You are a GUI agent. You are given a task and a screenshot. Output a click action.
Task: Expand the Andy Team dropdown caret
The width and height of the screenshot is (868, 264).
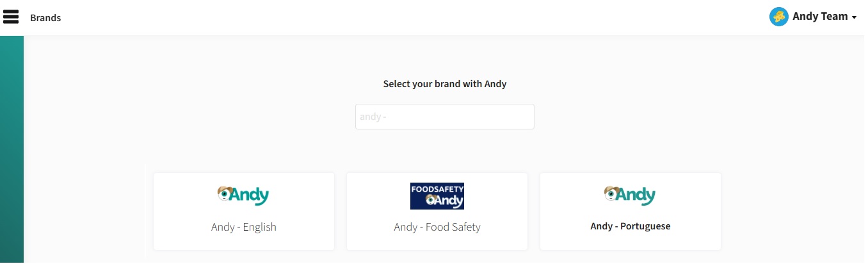coord(854,18)
